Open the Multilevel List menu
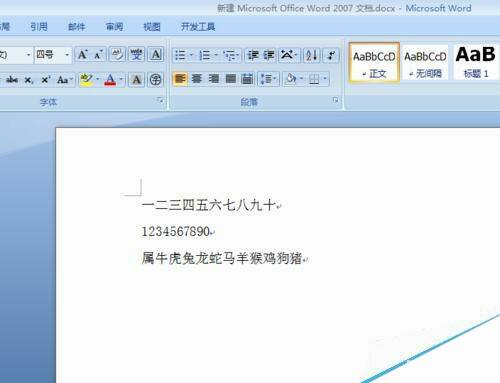Viewport: 500px width, 383px height. click(231, 55)
